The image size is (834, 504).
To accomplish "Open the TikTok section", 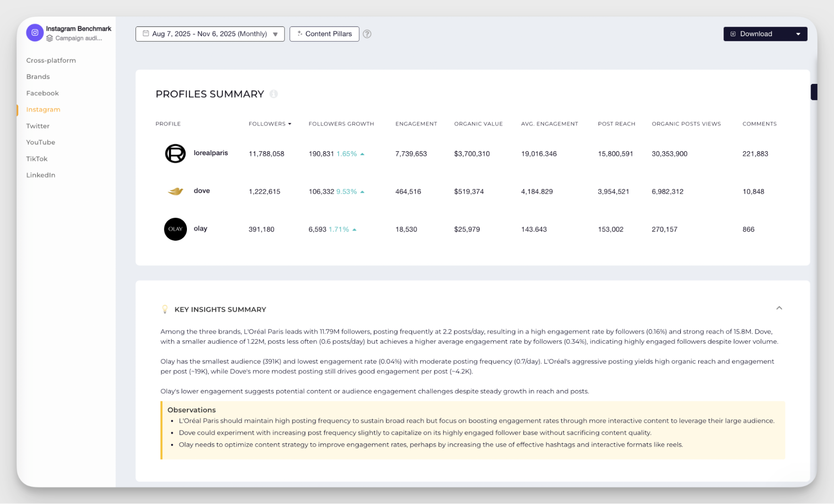I will (37, 159).
